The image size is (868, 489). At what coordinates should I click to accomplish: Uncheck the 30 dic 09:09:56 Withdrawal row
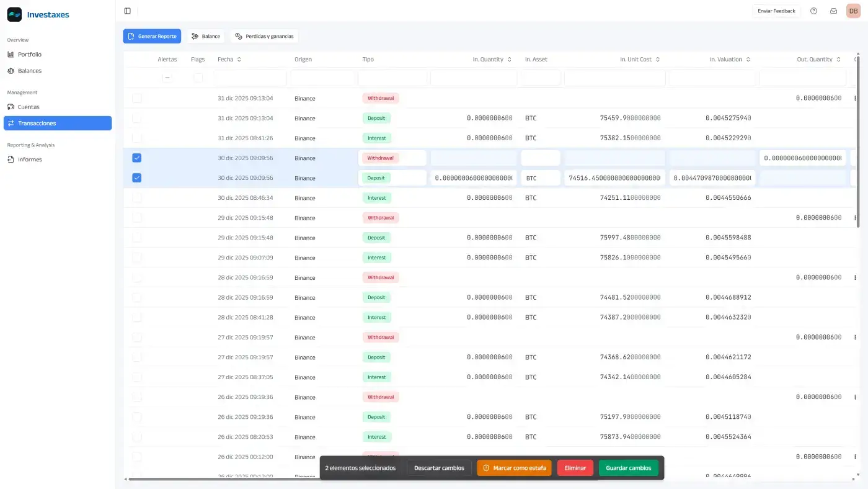pyautogui.click(x=137, y=158)
